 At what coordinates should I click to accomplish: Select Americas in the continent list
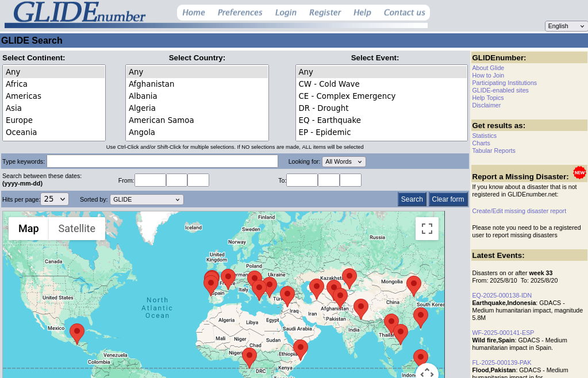tap(54, 97)
